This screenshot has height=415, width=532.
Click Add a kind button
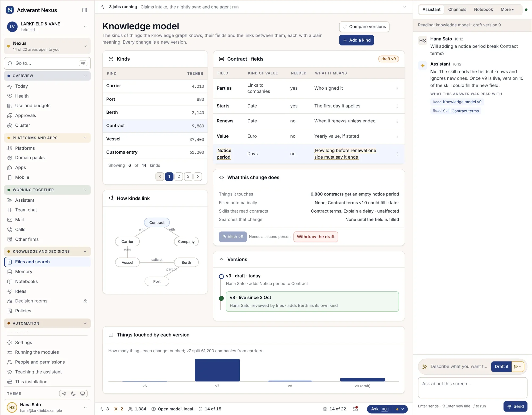tap(356, 40)
